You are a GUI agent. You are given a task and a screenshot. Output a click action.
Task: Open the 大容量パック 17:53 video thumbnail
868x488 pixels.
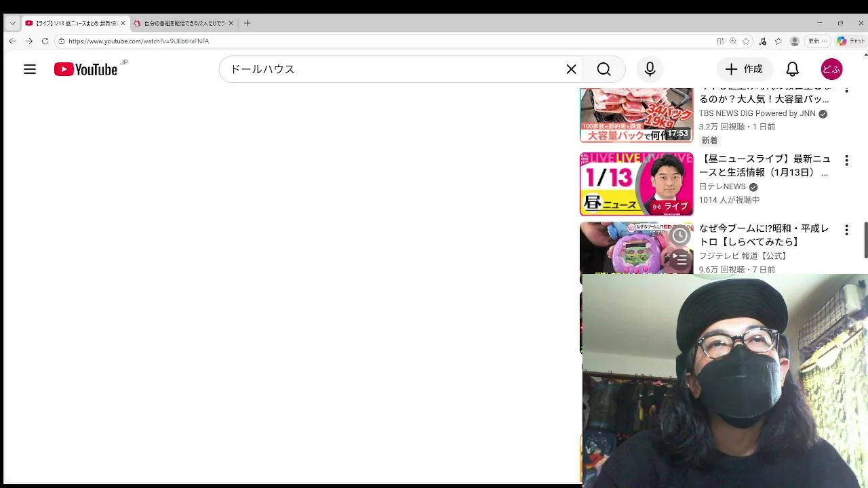pyautogui.click(x=636, y=115)
